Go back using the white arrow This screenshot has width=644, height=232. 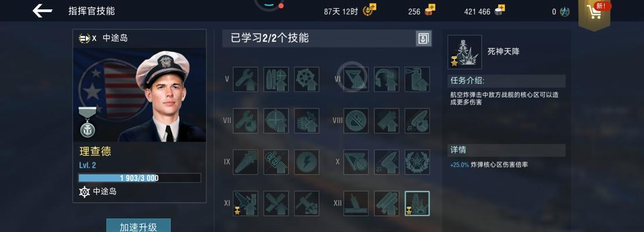click(42, 11)
